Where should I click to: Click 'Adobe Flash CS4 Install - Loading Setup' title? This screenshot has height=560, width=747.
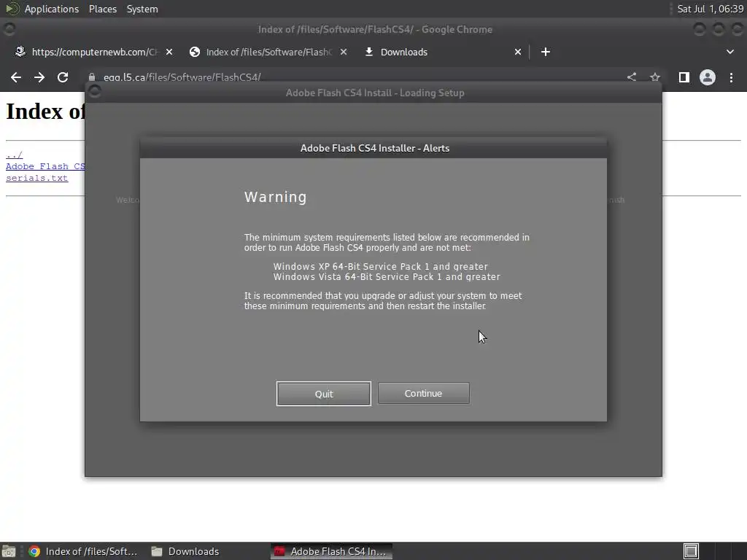pyautogui.click(x=375, y=93)
